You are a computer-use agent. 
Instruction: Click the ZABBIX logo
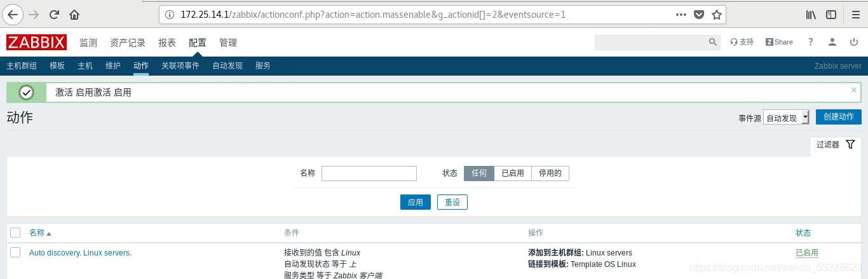point(36,43)
